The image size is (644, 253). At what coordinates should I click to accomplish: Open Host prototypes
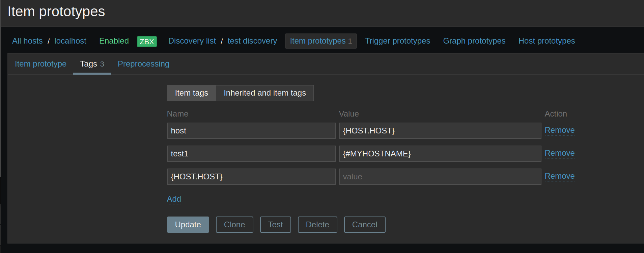point(547,41)
